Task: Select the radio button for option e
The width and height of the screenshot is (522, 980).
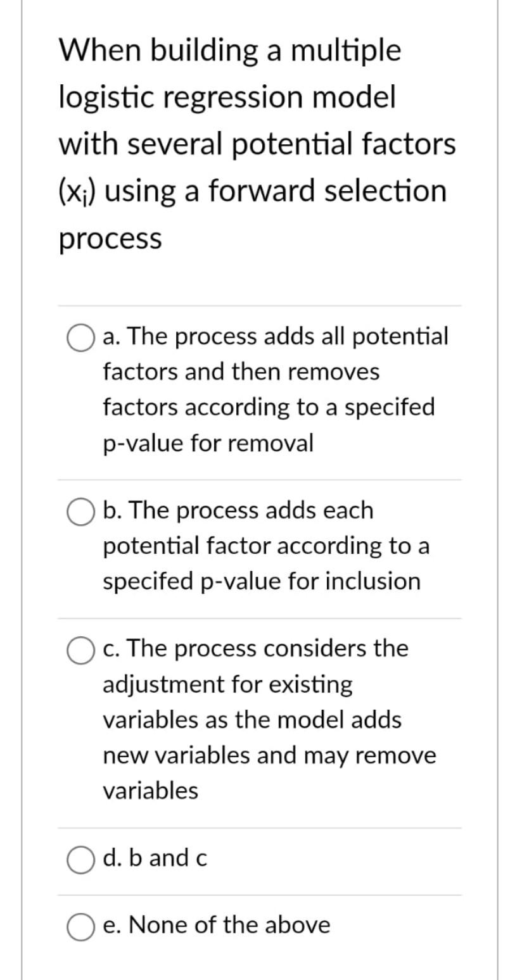Action: [x=80, y=926]
